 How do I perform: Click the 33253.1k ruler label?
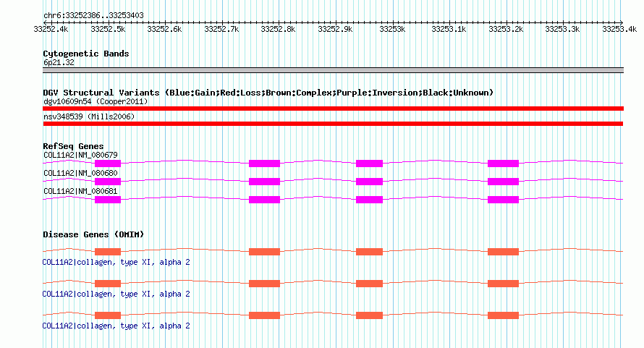click(449, 29)
